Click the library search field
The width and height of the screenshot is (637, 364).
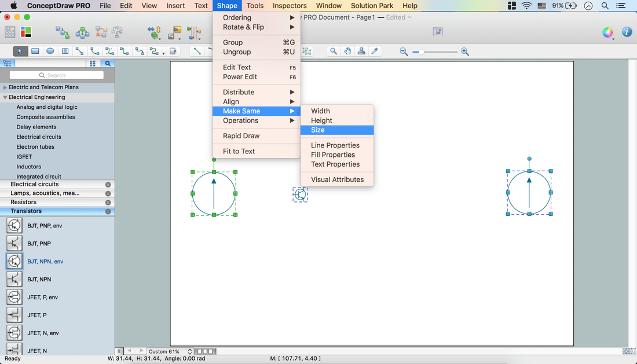click(x=57, y=75)
